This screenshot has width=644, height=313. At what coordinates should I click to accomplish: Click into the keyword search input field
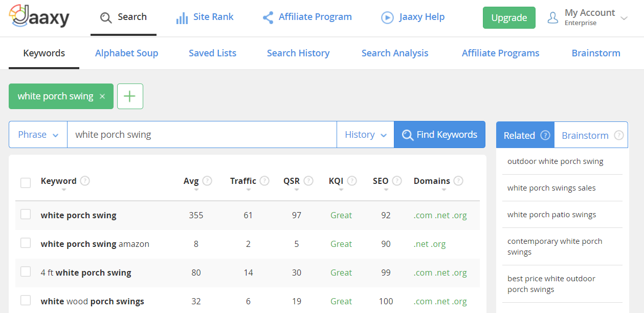pyautogui.click(x=202, y=135)
